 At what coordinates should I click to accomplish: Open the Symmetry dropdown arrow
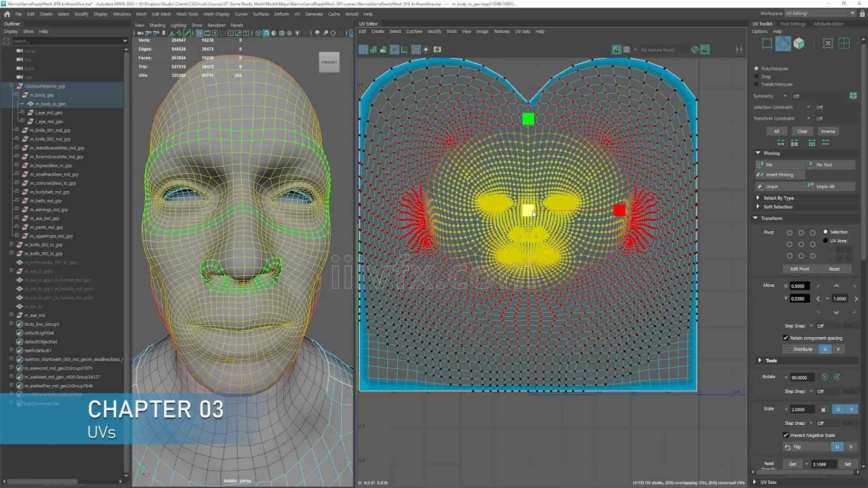[785, 96]
